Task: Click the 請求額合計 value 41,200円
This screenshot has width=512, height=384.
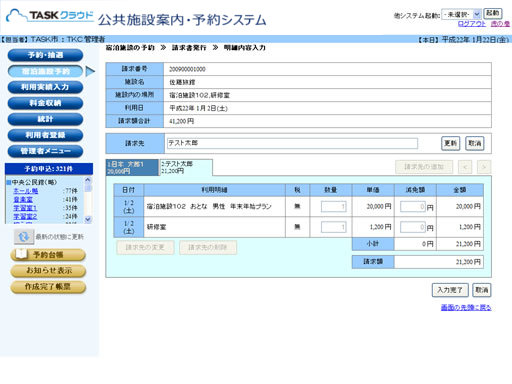Action: [181, 121]
